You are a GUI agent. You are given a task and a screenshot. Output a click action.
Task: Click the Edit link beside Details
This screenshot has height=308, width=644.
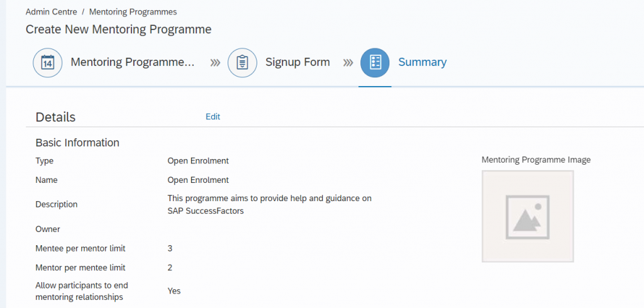213,117
